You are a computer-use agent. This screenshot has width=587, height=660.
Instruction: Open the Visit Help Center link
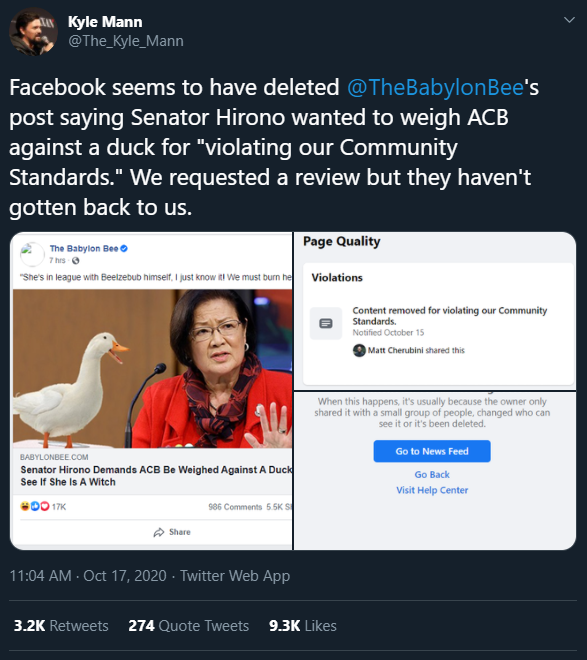[432, 490]
